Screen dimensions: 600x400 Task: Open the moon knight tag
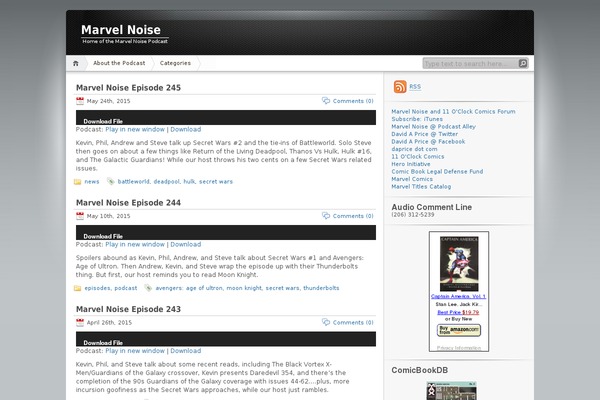click(x=244, y=288)
